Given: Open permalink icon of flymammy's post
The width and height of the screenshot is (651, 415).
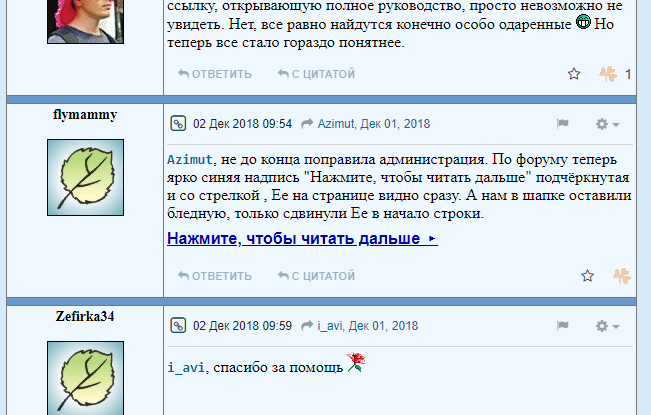Looking at the screenshot, I should [x=178, y=124].
